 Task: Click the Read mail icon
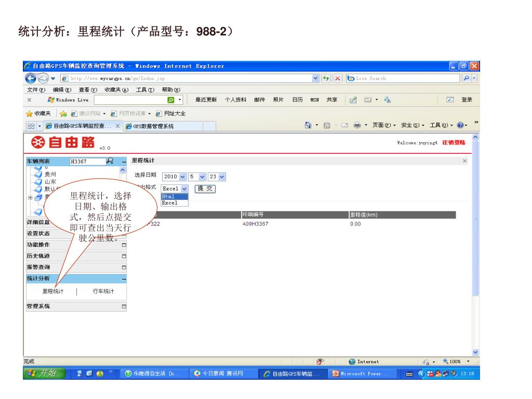[x=345, y=125]
